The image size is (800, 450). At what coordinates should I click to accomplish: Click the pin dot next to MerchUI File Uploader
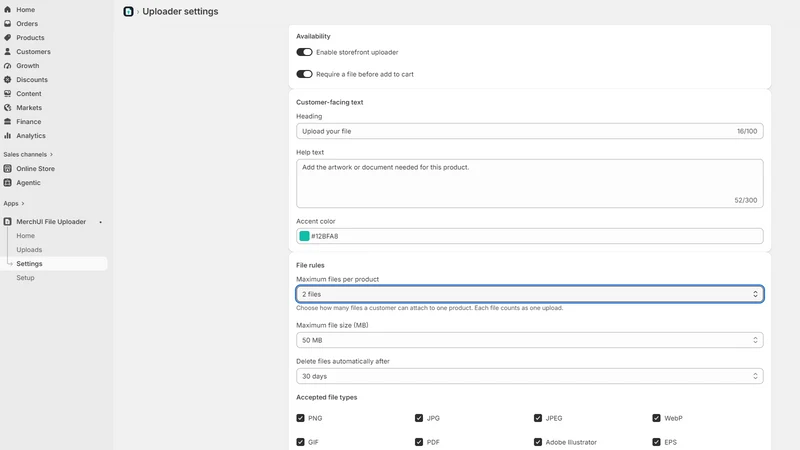coord(101,222)
